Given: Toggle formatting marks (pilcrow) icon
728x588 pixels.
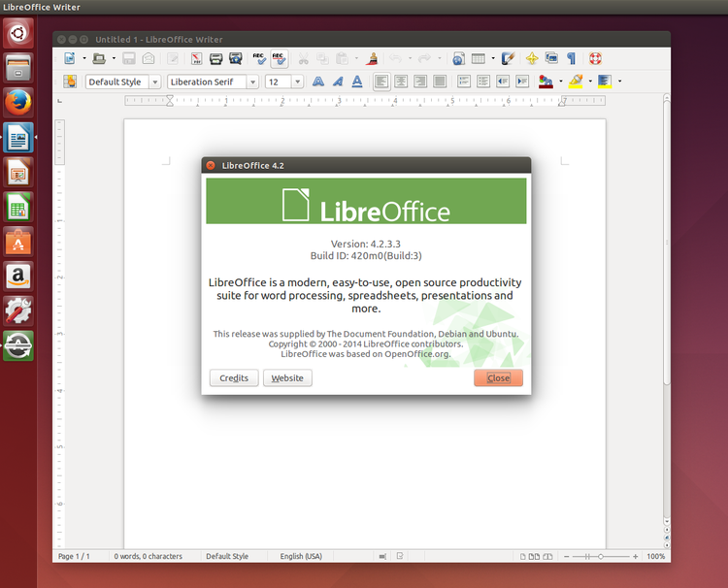Looking at the screenshot, I should click(x=571, y=58).
